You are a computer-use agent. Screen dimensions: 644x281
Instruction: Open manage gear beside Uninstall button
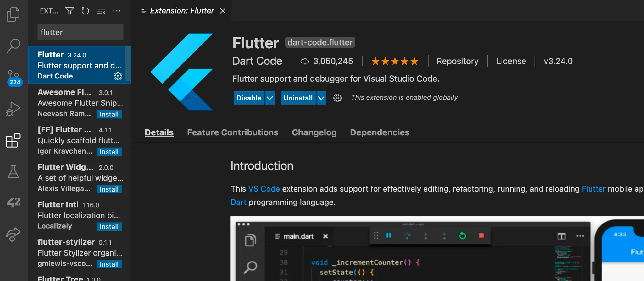pyautogui.click(x=337, y=98)
